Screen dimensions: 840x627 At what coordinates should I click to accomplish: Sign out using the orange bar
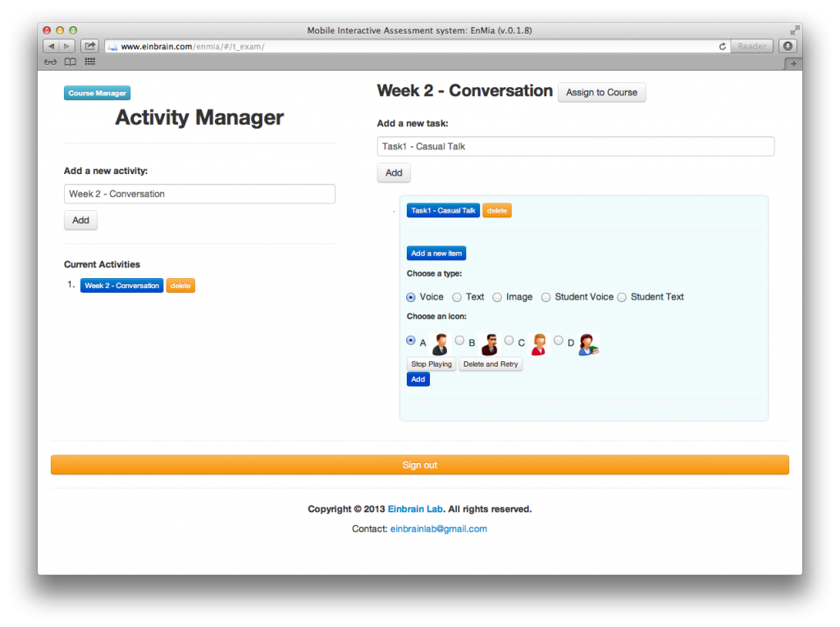click(420, 465)
